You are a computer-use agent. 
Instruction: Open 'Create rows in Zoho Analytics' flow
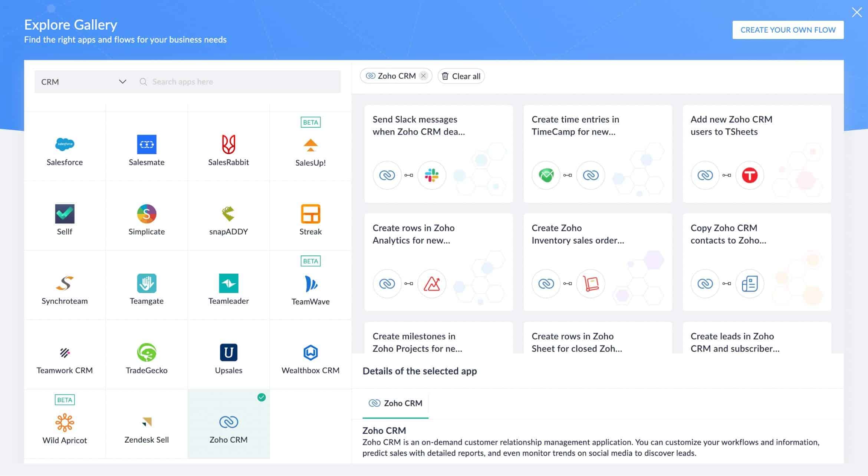click(x=438, y=262)
